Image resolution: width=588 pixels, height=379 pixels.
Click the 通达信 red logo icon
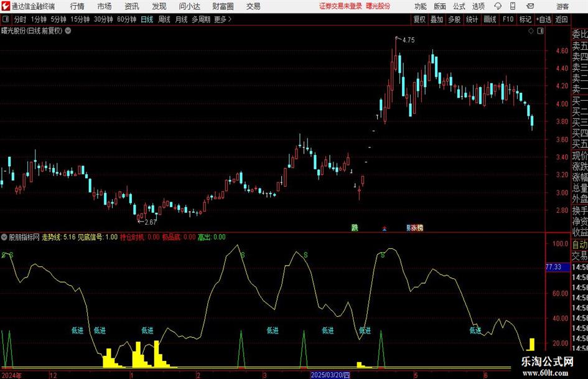[5, 6]
